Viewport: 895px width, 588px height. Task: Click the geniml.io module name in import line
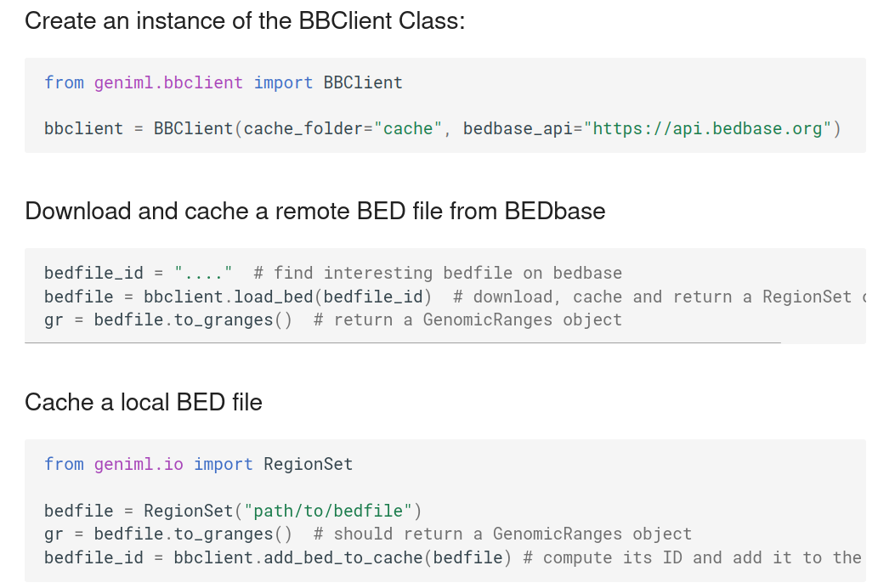[x=139, y=464]
